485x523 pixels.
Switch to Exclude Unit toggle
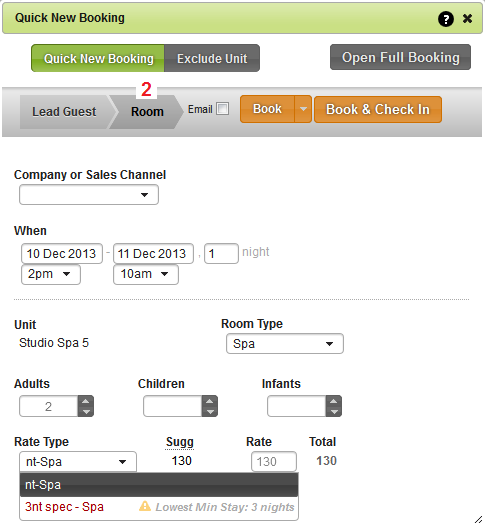click(212, 58)
